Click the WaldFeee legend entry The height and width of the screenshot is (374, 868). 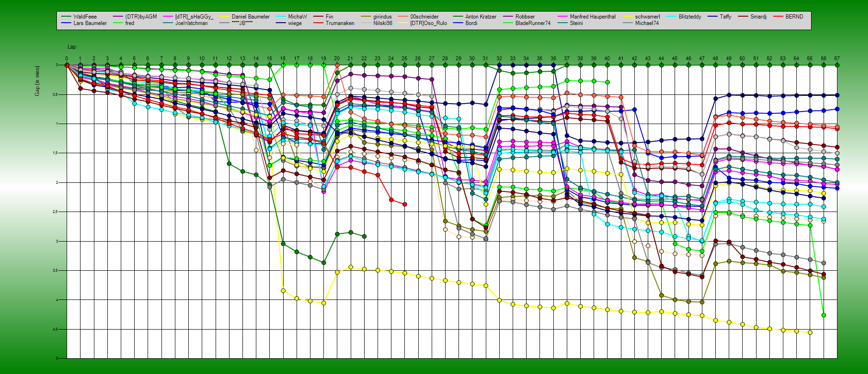pyautogui.click(x=85, y=17)
